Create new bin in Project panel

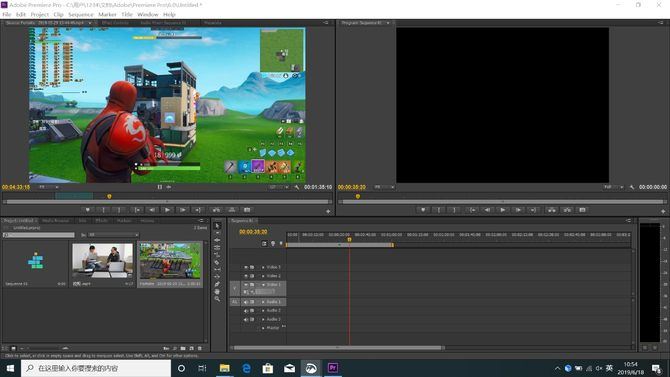point(183,348)
